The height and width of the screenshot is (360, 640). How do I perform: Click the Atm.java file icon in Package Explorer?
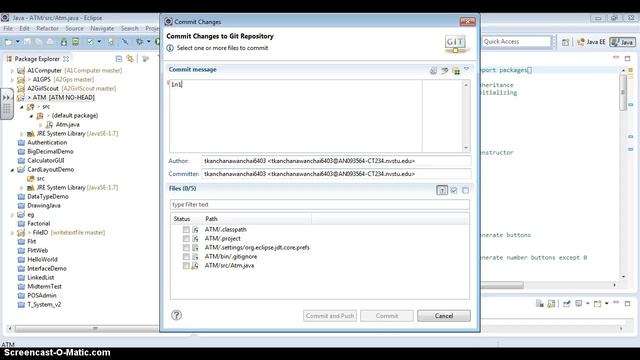pos(49,124)
